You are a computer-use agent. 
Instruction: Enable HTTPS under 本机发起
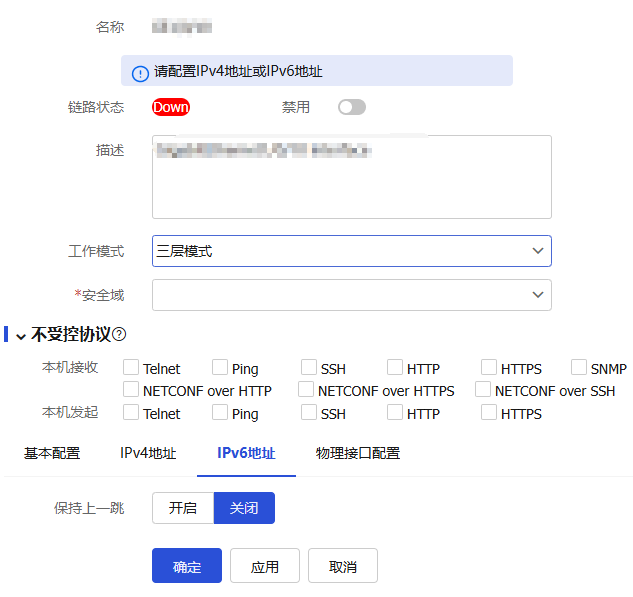489,412
